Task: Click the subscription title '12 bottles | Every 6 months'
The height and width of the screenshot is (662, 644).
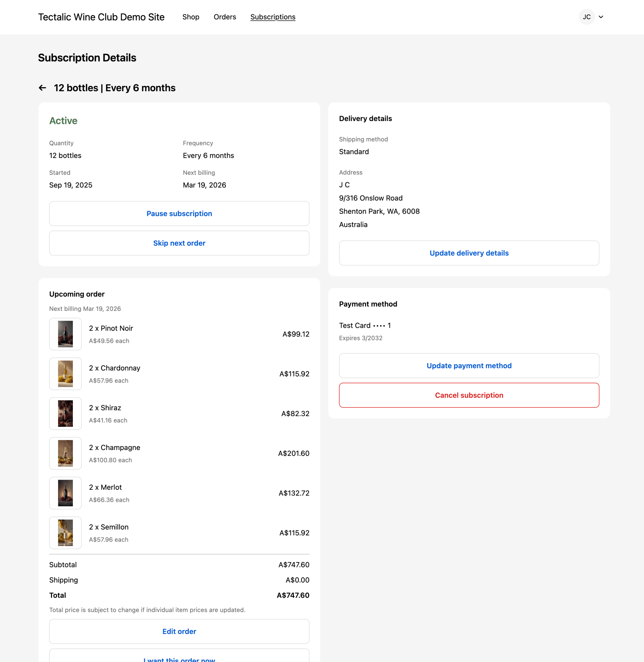Action: [x=115, y=88]
